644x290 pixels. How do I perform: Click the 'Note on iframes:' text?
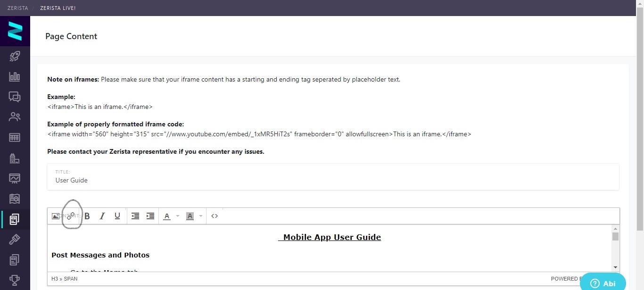[x=73, y=79]
